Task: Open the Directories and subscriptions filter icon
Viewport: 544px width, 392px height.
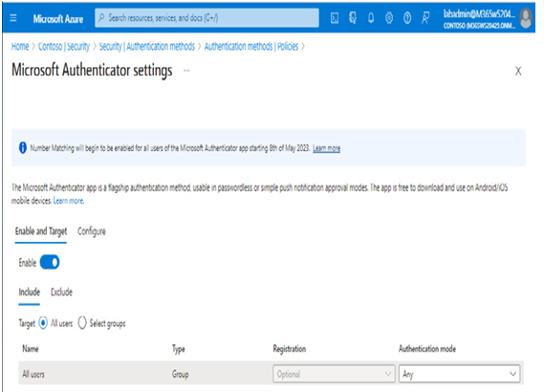Action: (353, 18)
